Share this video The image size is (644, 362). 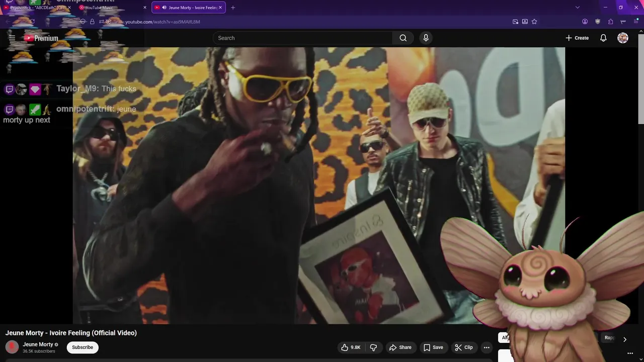(x=400, y=347)
